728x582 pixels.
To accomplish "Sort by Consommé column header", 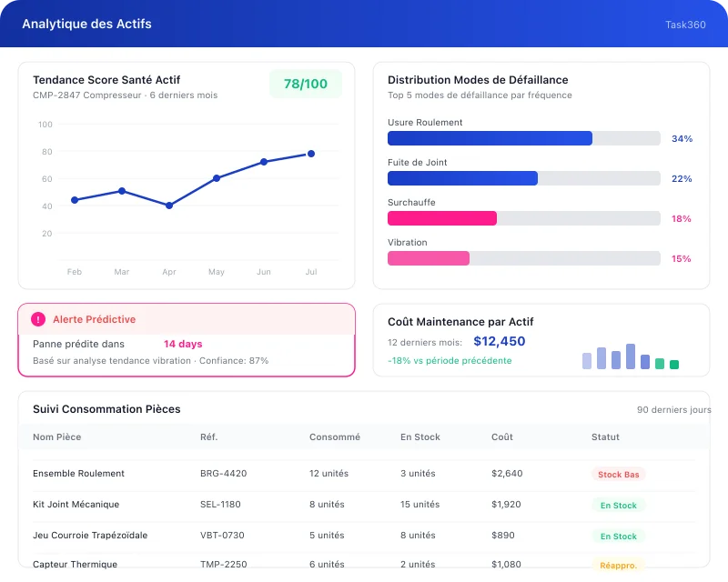I will click(x=334, y=437).
